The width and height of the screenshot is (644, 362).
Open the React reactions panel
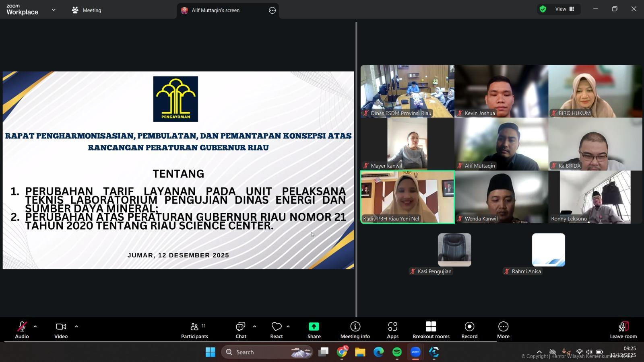276,329
